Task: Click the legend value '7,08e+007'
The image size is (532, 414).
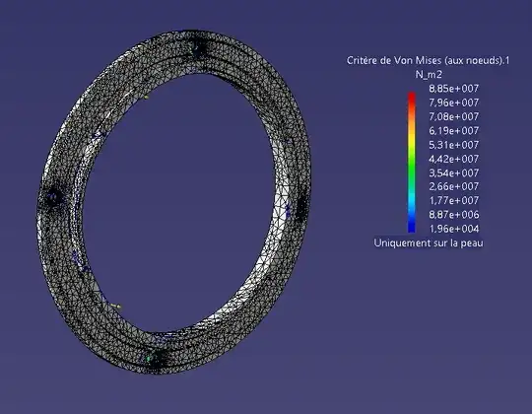Action: 454,116
